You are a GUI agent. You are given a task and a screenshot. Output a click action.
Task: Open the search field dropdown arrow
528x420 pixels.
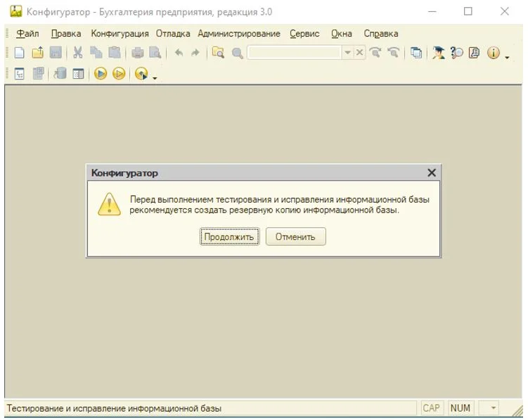(x=347, y=53)
